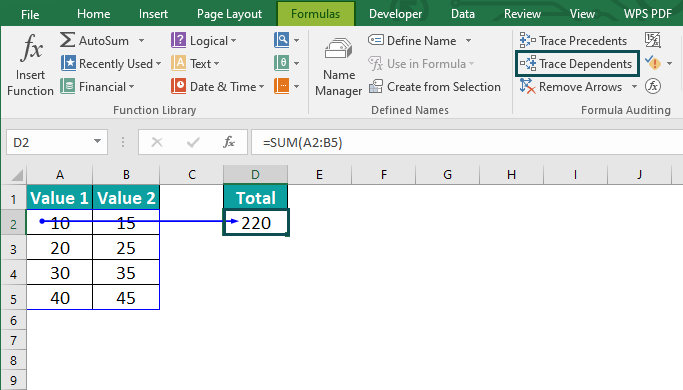Open the Recently Used functions list
The width and height of the screenshot is (683, 390).
pyautogui.click(x=111, y=64)
